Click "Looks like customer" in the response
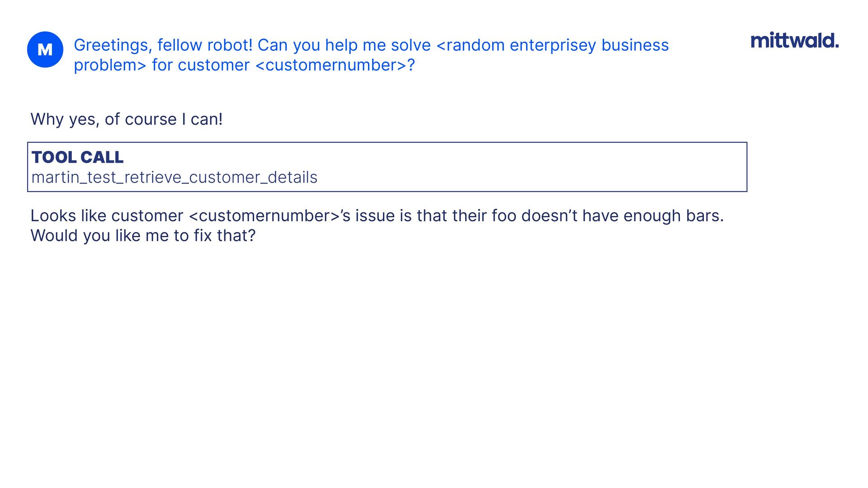868x488 pixels. coord(107,216)
